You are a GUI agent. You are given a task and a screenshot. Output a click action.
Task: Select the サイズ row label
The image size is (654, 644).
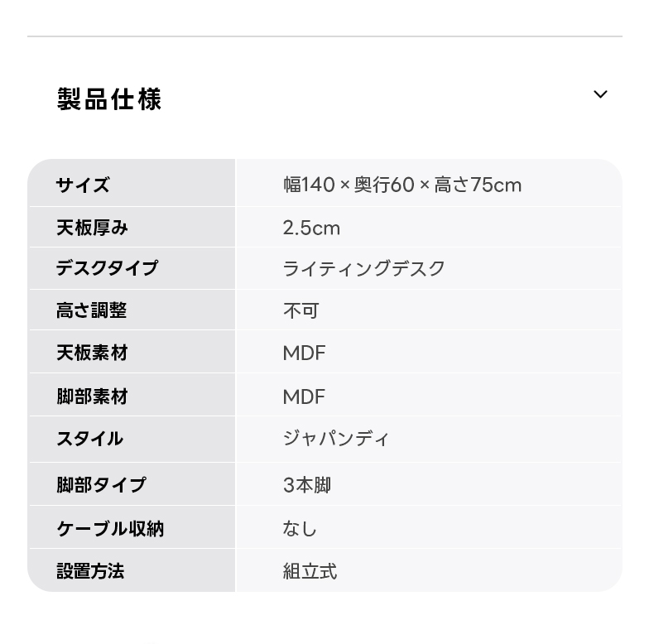pos(83,185)
